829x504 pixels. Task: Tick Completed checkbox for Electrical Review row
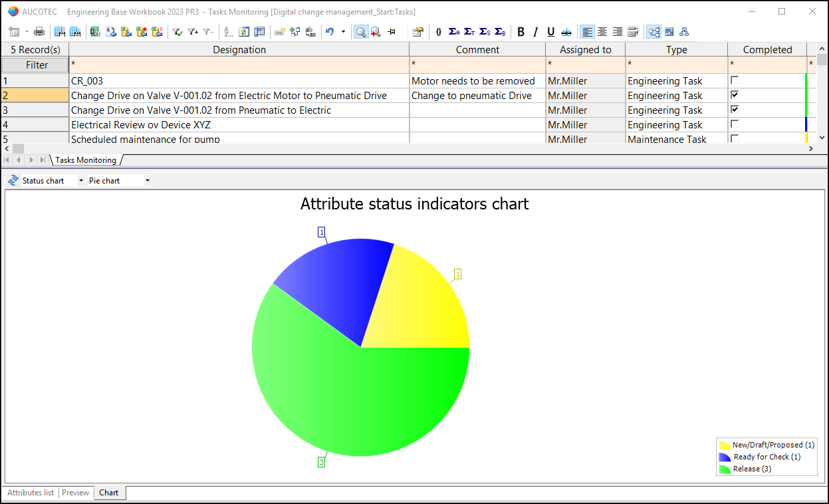735,124
